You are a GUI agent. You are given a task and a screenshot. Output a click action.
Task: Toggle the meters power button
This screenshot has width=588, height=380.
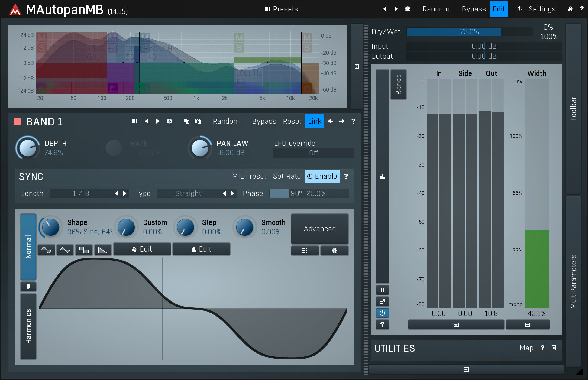pos(382,313)
